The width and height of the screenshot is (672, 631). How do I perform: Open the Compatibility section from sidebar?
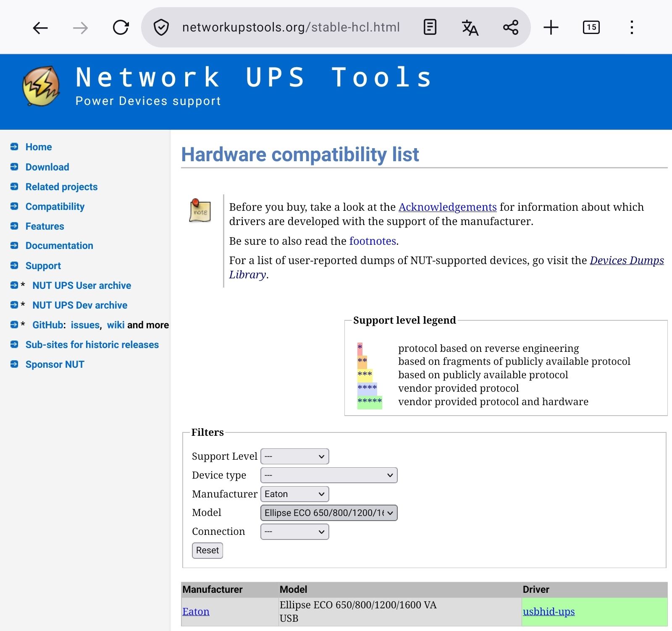pyautogui.click(x=55, y=206)
